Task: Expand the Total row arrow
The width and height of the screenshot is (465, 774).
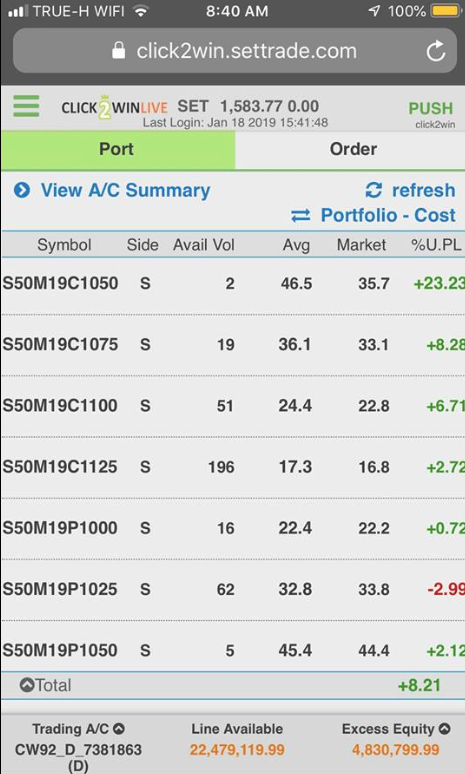Action: click(27, 685)
